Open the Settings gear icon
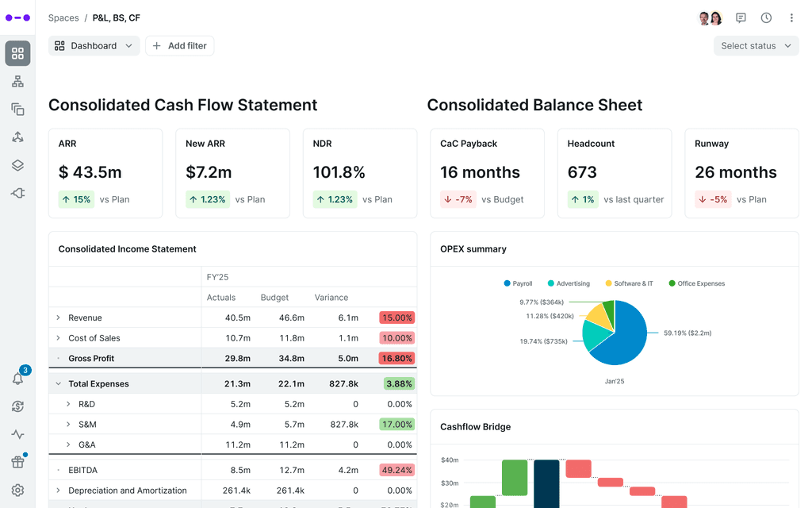Screen dimensions: 812x508 [17, 490]
